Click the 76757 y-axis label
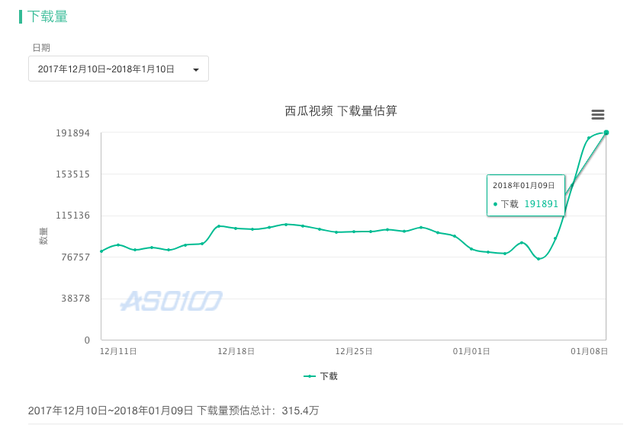Screen dimensions: 630x425 [x=75, y=257]
